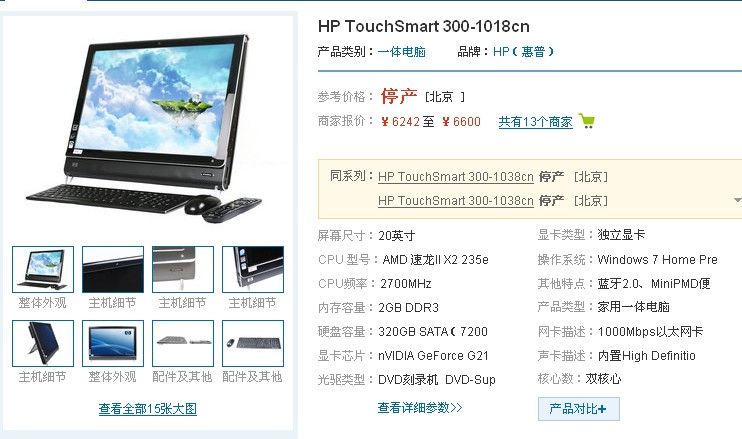Select the corner-angle 主机细节 thumbnail
This screenshot has width=742, height=439.
pos(253,269)
